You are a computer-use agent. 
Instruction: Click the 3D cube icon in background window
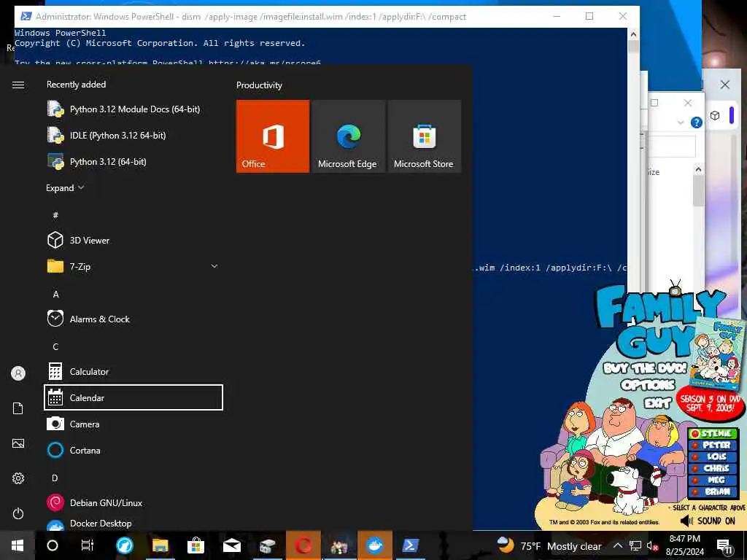click(x=715, y=115)
